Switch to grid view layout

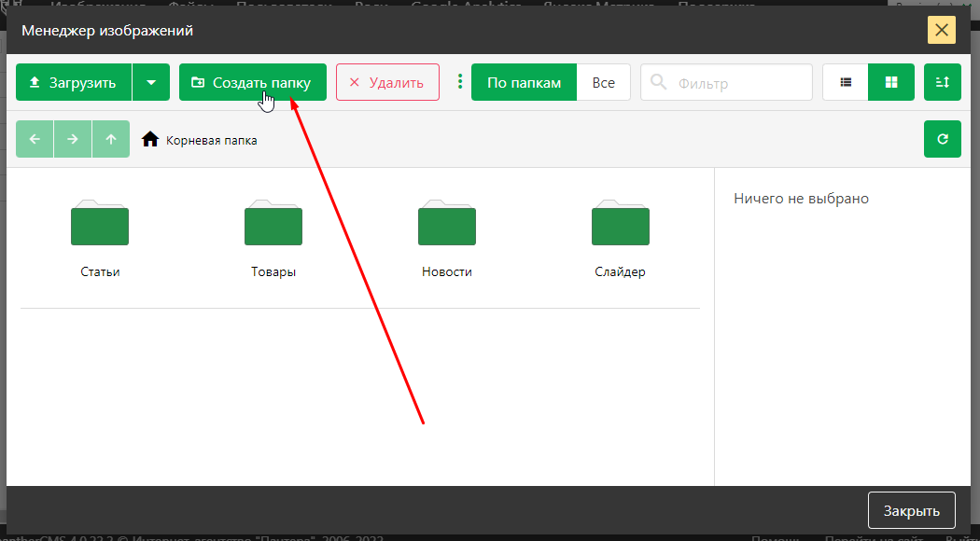point(891,82)
